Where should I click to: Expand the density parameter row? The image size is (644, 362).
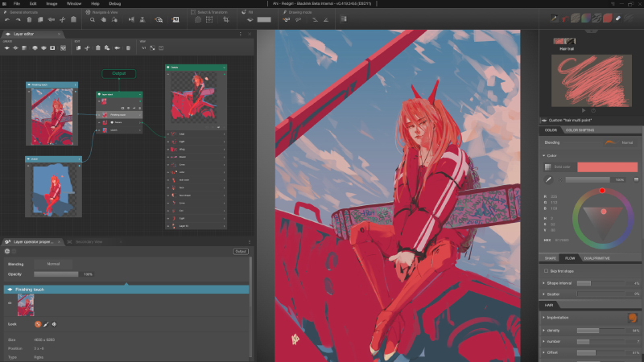[x=543, y=330]
